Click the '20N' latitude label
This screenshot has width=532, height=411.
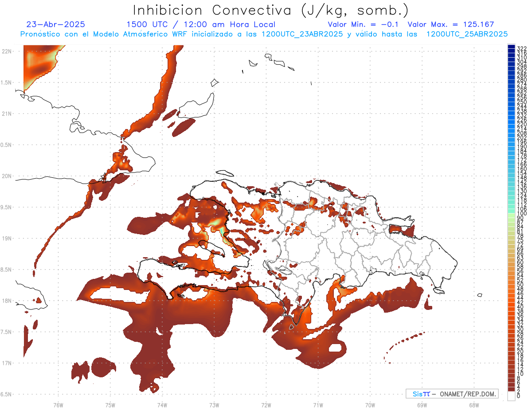pyautogui.click(x=7, y=176)
